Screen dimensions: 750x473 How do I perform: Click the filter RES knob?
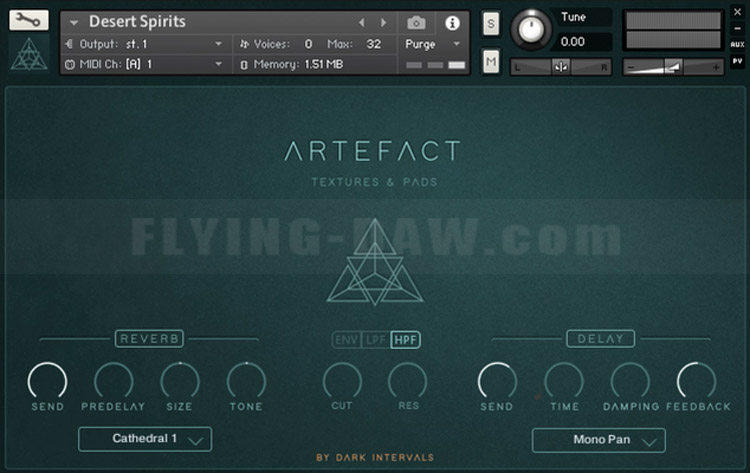tap(408, 381)
